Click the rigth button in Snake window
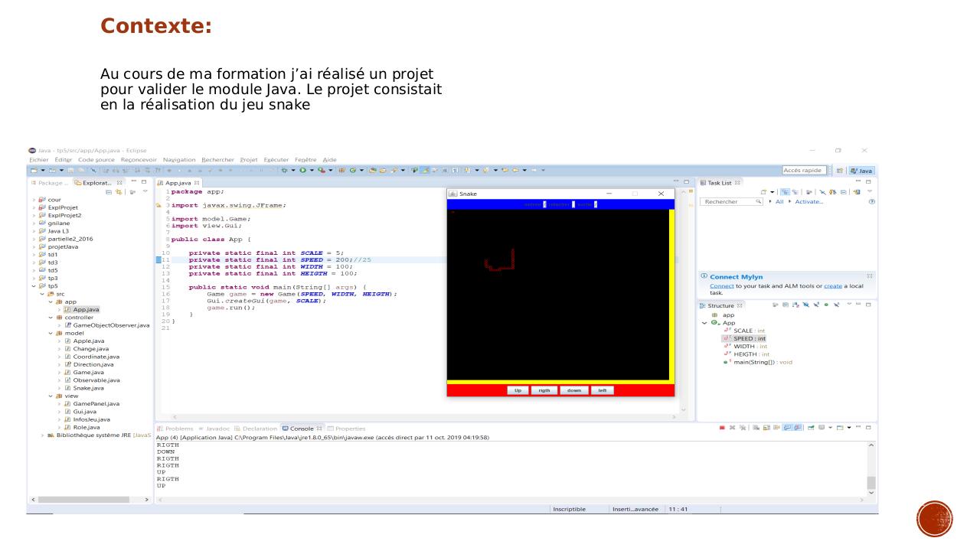This screenshot has height=551, width=980. pos(544,390)
